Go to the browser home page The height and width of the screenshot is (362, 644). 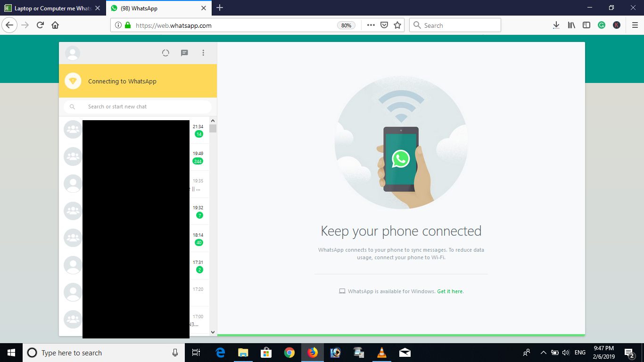(x=55, y=25)
